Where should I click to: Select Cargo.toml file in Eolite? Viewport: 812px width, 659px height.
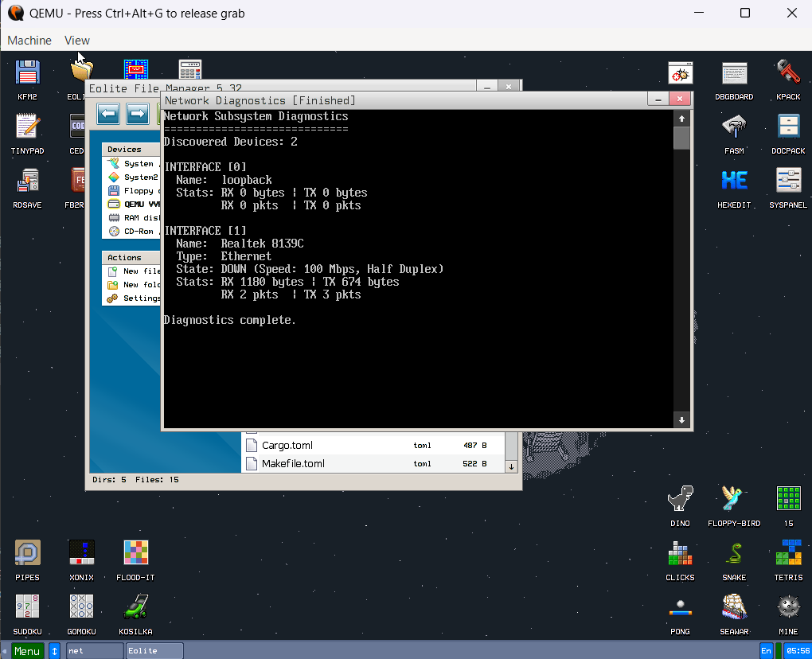(373, 445)
